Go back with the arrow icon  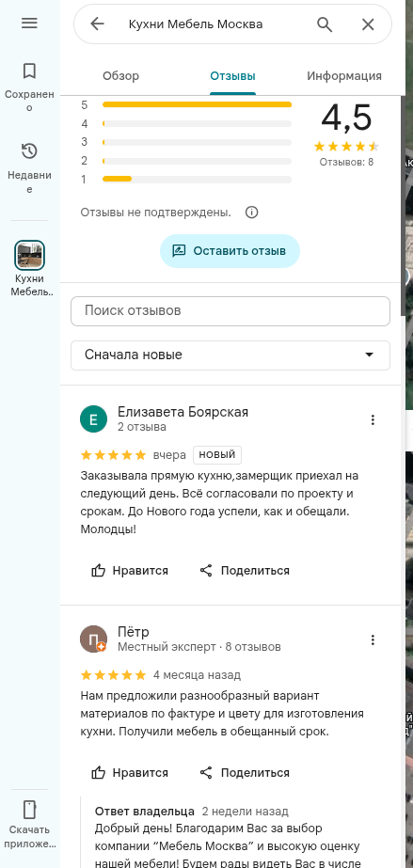click(98, 24)
